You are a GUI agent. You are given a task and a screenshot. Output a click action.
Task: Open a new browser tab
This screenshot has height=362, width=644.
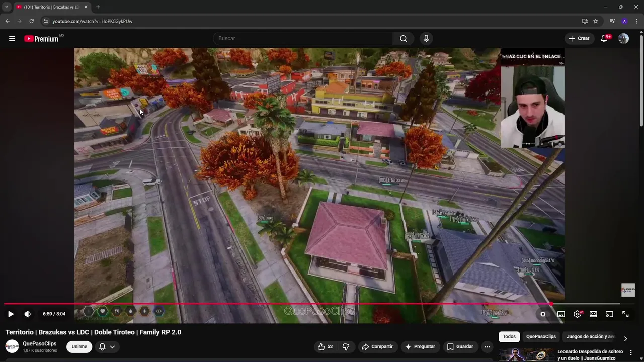(98, 7)
